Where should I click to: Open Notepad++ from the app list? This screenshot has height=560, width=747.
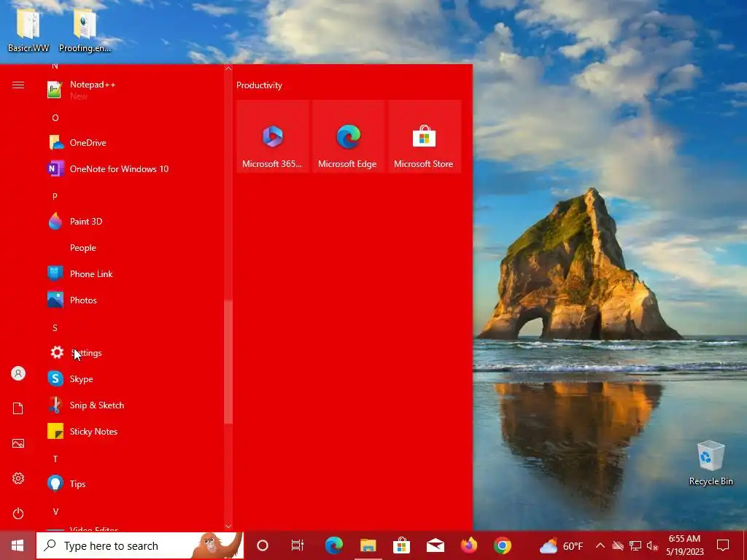(x=133, y=90)
